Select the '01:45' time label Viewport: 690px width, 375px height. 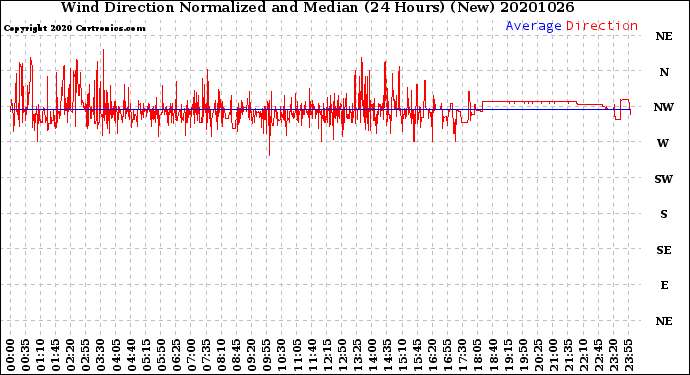[x=56, y=355]
